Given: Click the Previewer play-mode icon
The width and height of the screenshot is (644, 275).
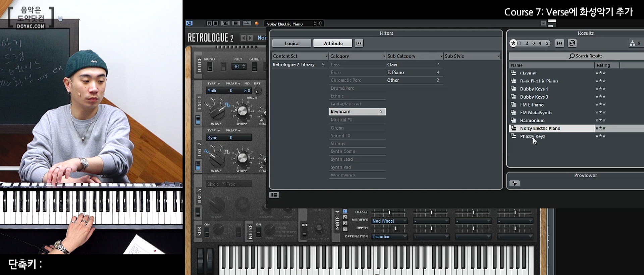Looking at the screenshot, I should [515, 183].
